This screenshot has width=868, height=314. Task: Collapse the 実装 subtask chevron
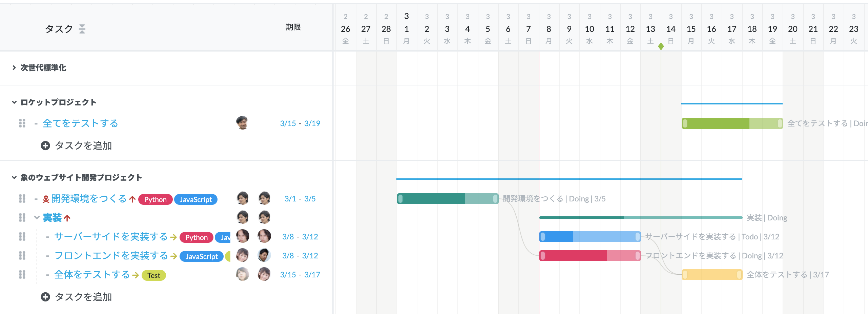[37, 218]
